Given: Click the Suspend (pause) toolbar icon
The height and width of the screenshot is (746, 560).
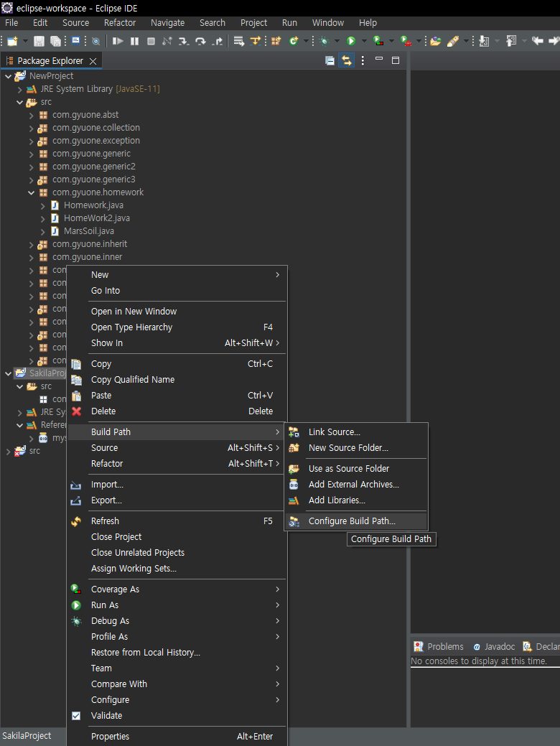Looking at the screenshot, I should (x=135, y=42).
